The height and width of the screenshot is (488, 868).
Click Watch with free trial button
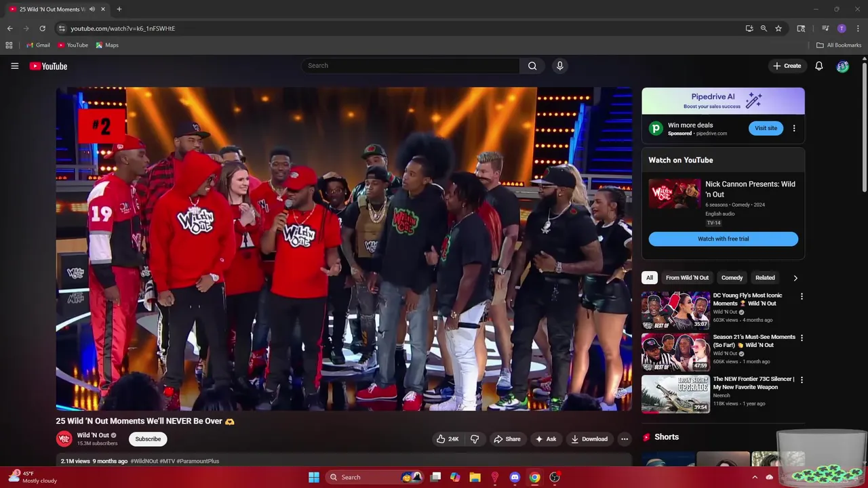click(x=723, y=239)
